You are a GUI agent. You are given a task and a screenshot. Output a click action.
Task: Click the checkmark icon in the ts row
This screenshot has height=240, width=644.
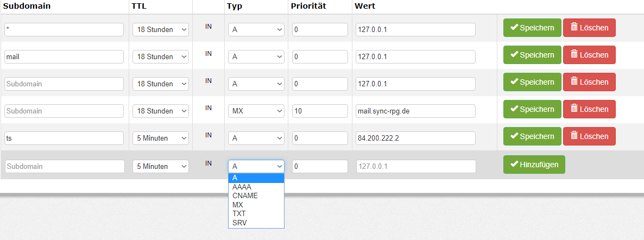tap(514, 136)
